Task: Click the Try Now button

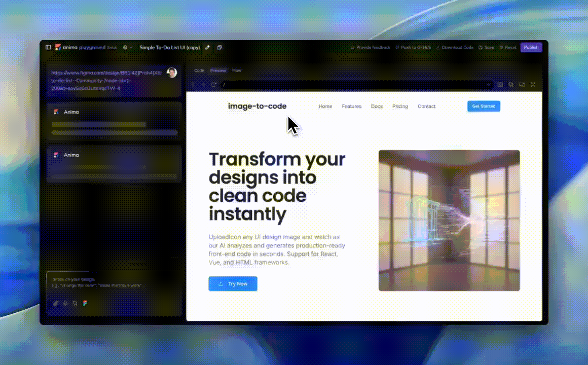Action: coord(233,283)
